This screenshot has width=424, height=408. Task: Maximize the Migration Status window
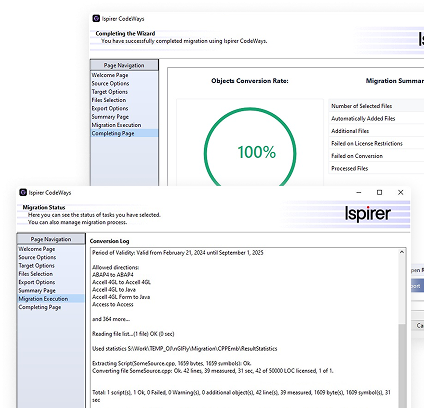pyautogui.click(x=379, y=192)
